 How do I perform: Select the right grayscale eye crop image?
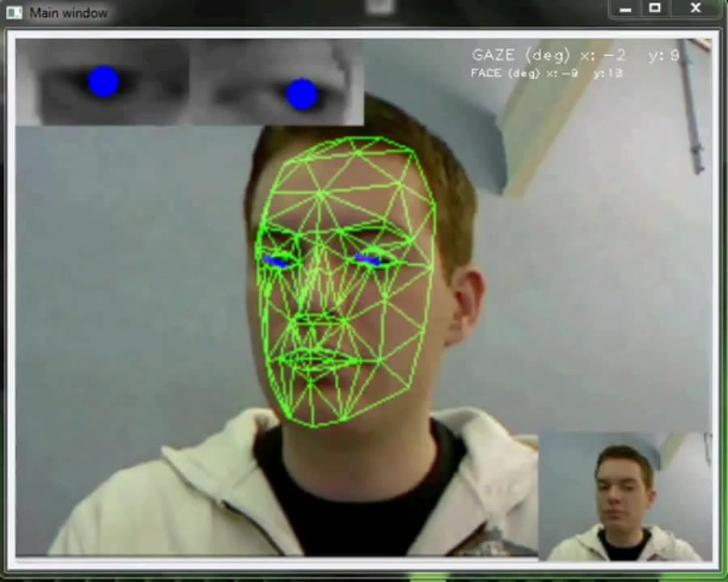(277, 82)
